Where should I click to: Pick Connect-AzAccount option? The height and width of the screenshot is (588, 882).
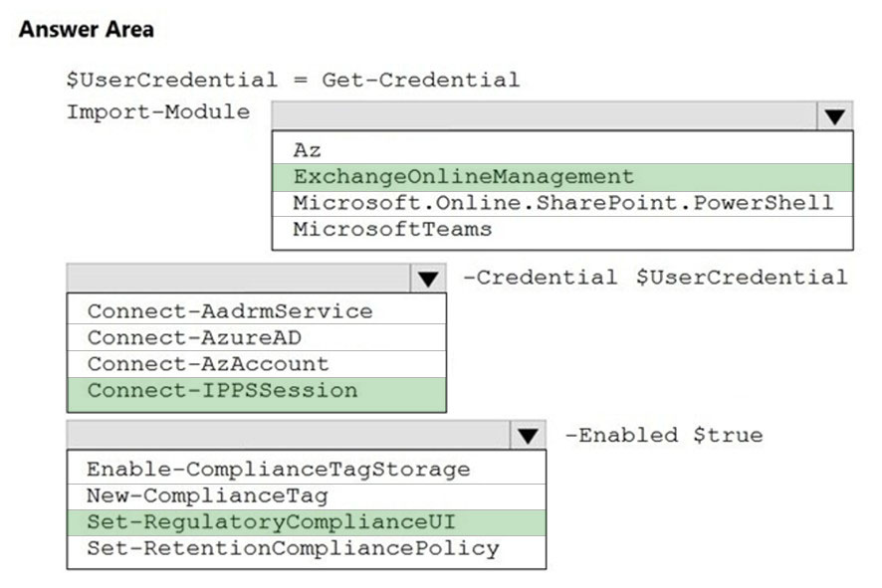click(x=257, y=364)
